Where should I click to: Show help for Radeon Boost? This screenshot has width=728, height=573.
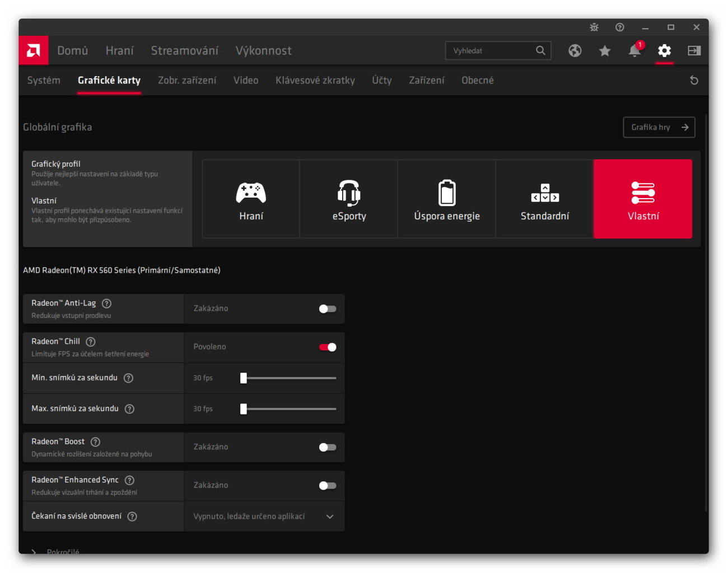click(95, 442)
